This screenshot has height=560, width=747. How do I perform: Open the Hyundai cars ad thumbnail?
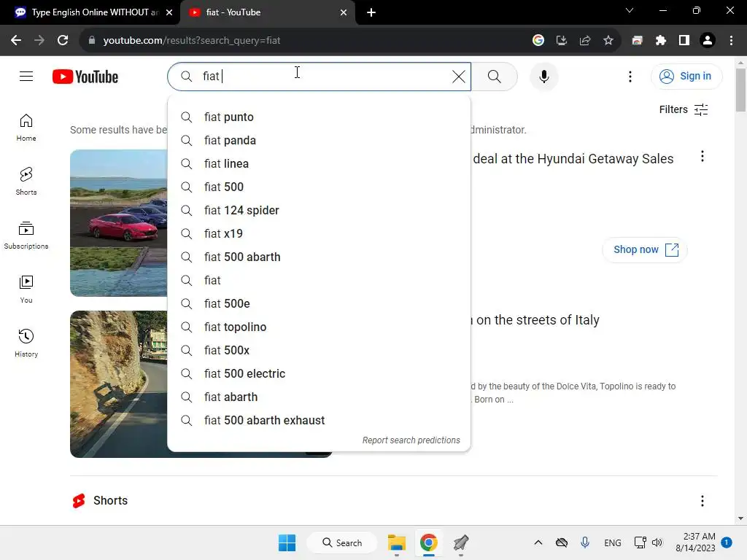point(119,223)
